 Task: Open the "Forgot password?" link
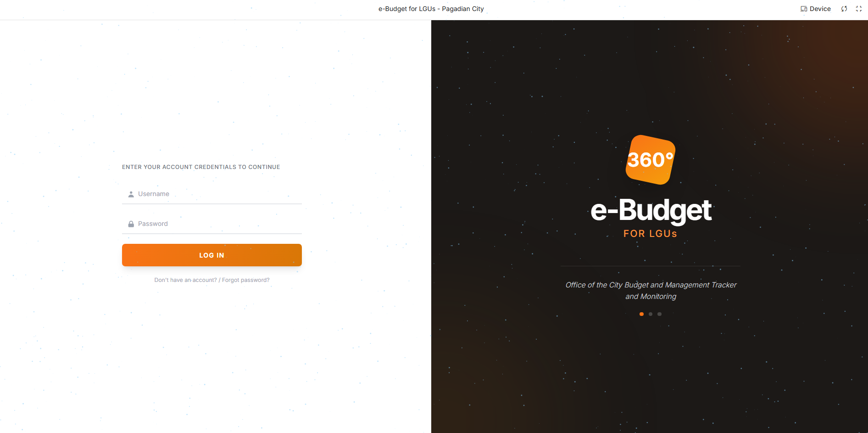[x=246, y=280]
